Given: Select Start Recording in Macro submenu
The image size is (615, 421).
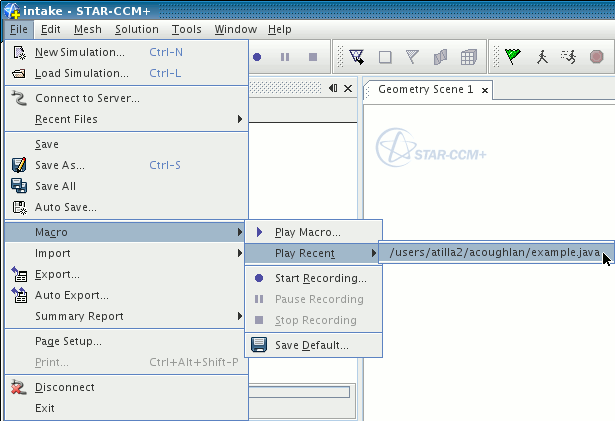Looking at the screenshot, I should 313,278.
